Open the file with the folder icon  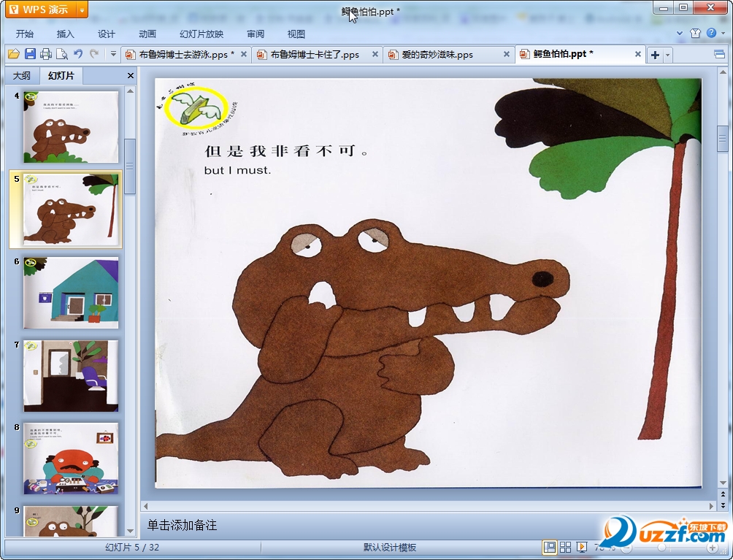[x=14, y=54]
